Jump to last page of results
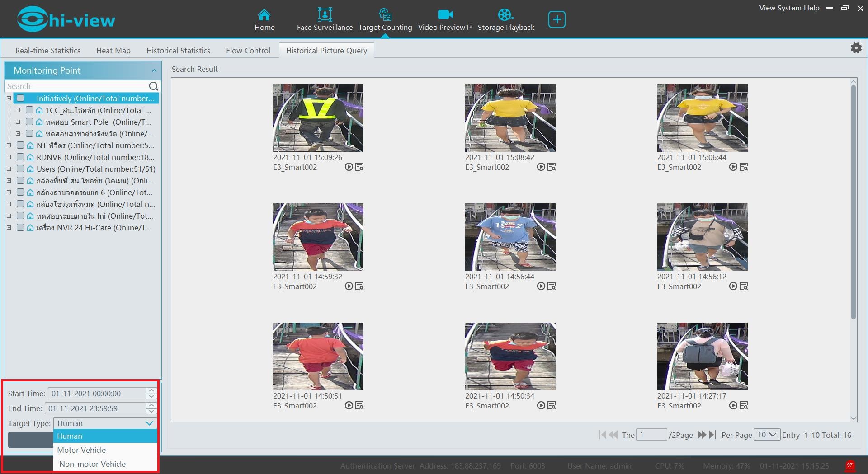 [x=713, y=435]
